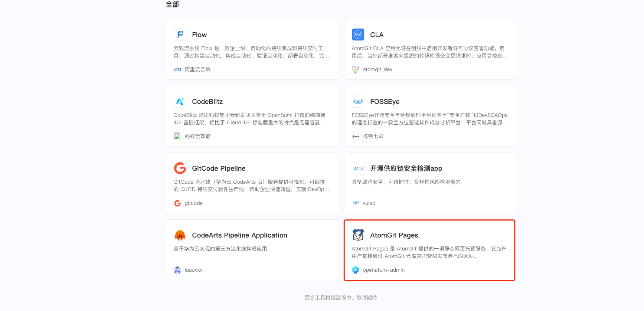Open the 开源供应链安全检测app title
Viewport: 644px width, 311px height.
(x=406, y=168)
